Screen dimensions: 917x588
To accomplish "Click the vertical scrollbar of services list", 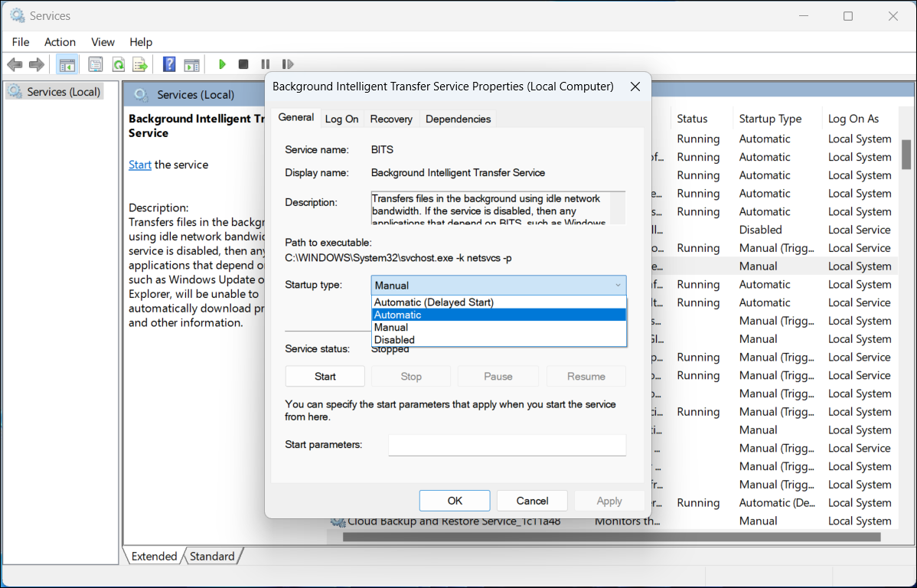I will 906,155.
